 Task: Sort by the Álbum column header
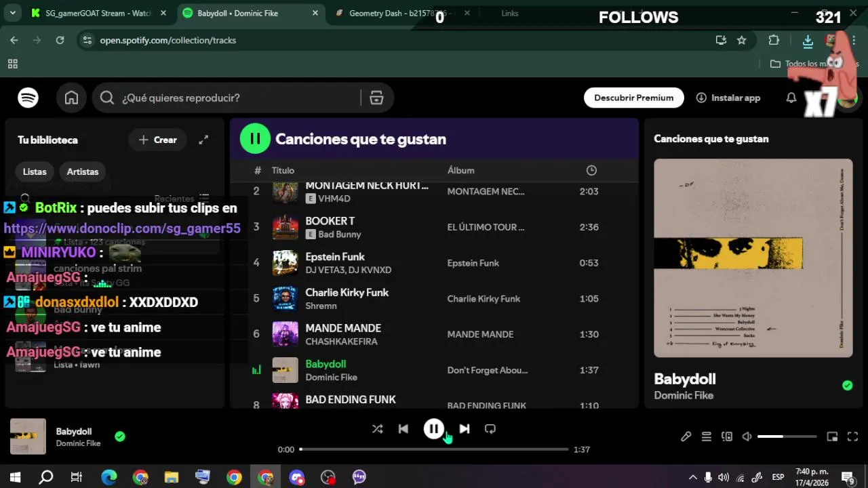461,170
